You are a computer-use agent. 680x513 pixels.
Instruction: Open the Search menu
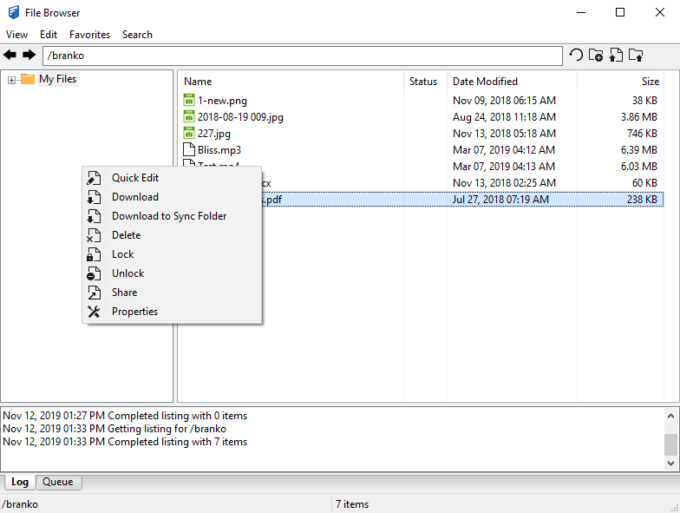137,34
